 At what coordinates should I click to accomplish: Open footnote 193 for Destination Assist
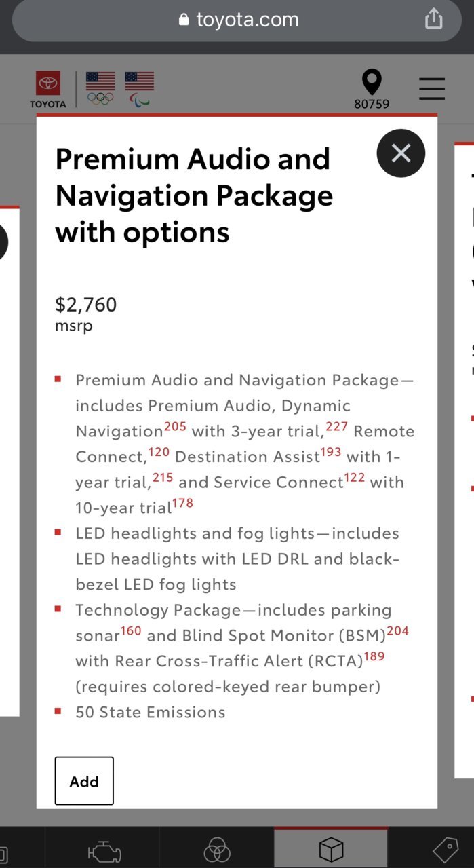331,452
